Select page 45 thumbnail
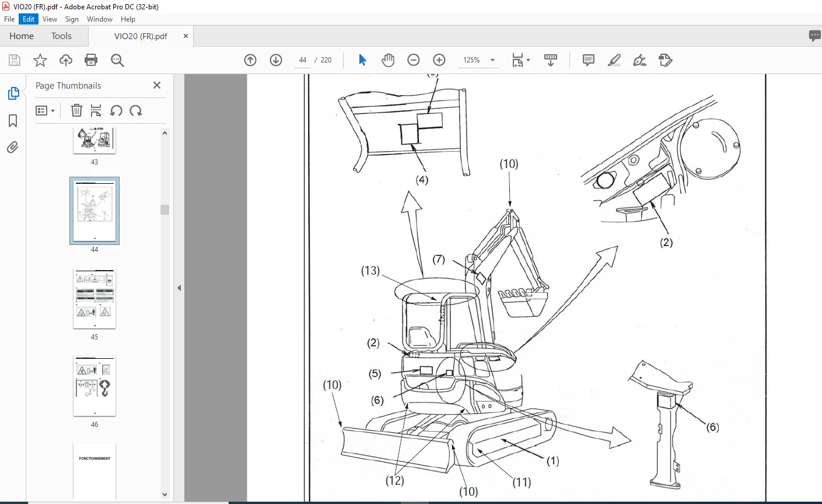 95,299
